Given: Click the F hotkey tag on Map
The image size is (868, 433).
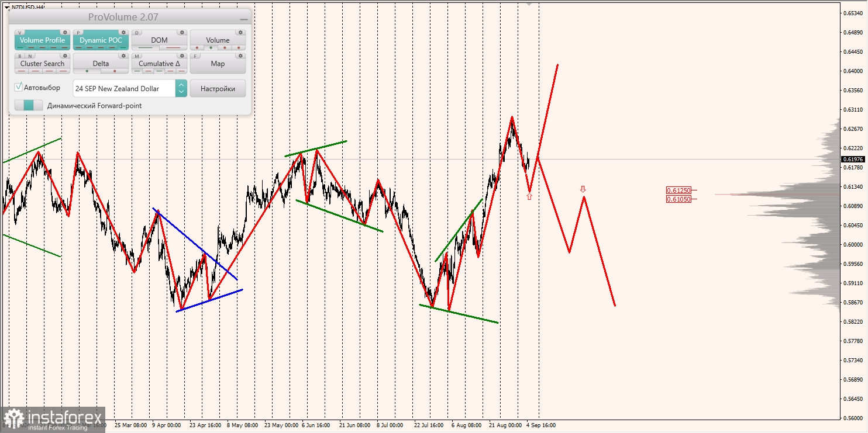Looking at the screenshot, I should pos(195,56).
